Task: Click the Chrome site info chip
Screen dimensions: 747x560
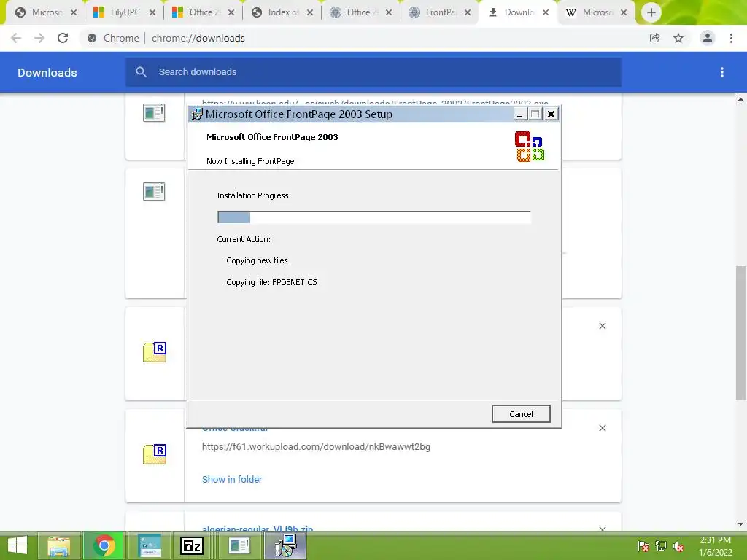Action: (113, 38)
